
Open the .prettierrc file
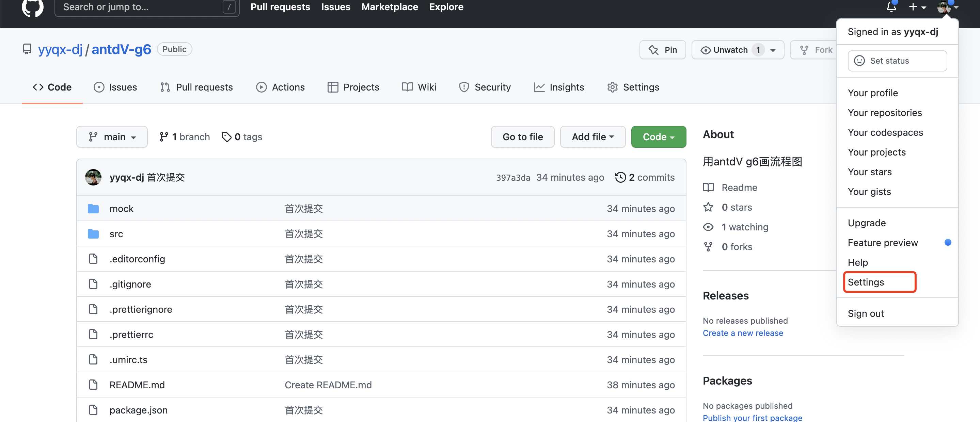coord(131,335)
